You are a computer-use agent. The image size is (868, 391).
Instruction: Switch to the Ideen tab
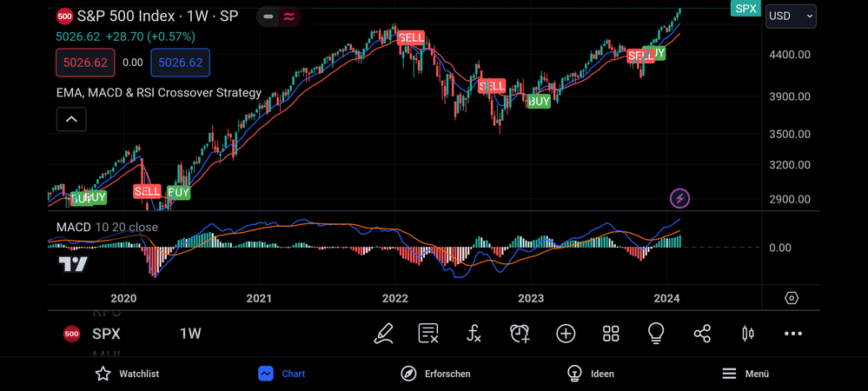(x=591, y=374)
